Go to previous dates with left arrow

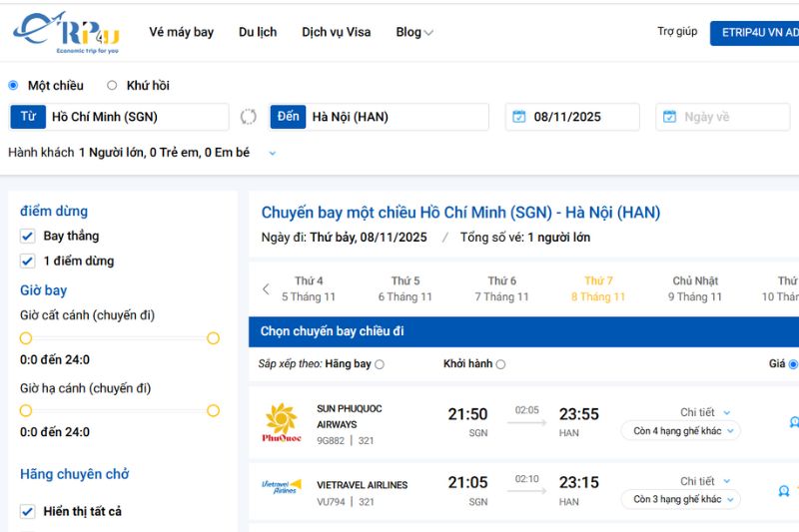[x=266, y=289]
